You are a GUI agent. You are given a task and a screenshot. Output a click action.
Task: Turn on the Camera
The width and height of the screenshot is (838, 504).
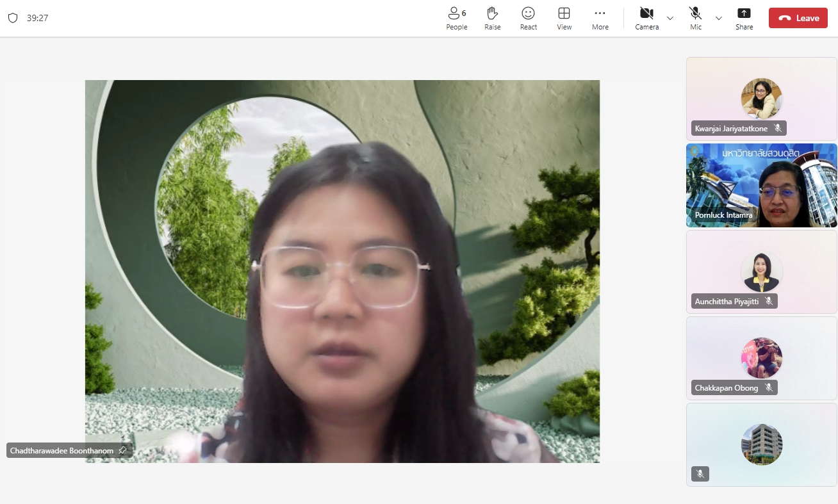tap(646, 18)
